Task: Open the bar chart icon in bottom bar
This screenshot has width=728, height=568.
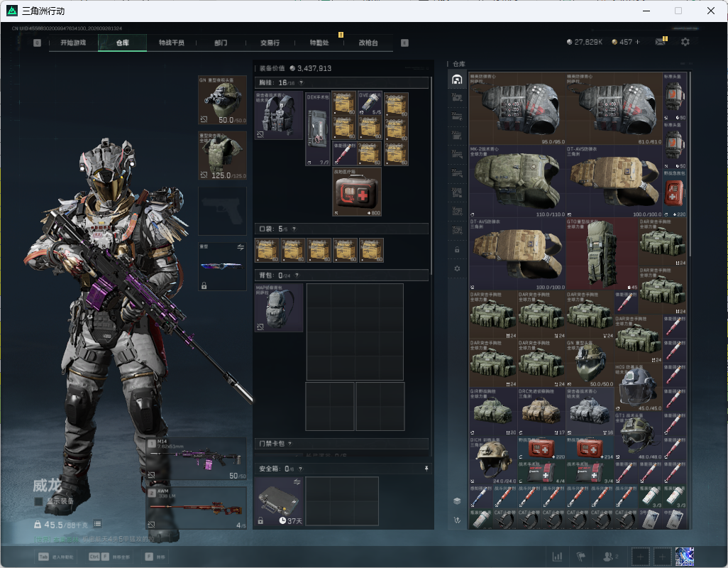Action: click(x=557, y=556)
